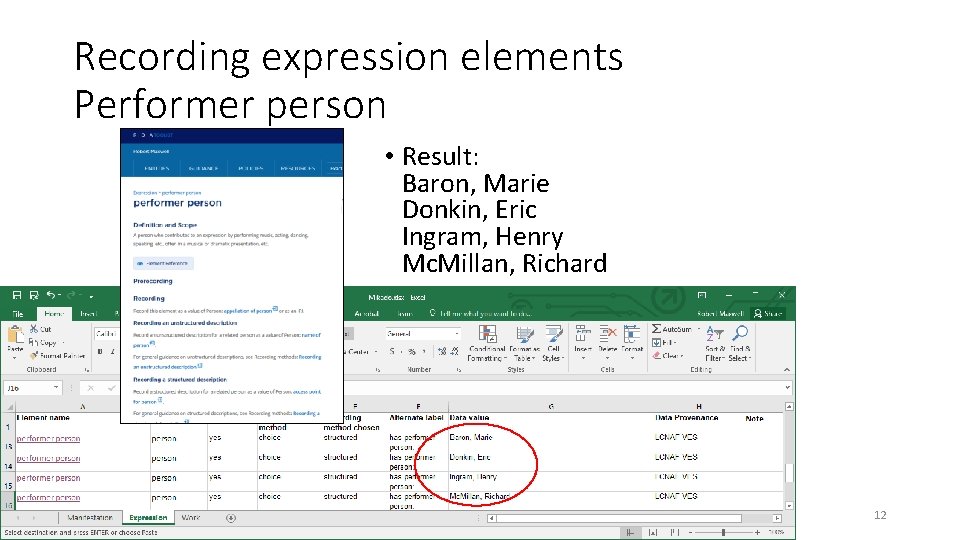The image size is (960, 540).
Task: Click performer person link in row 16
Action: click(48, 498)
